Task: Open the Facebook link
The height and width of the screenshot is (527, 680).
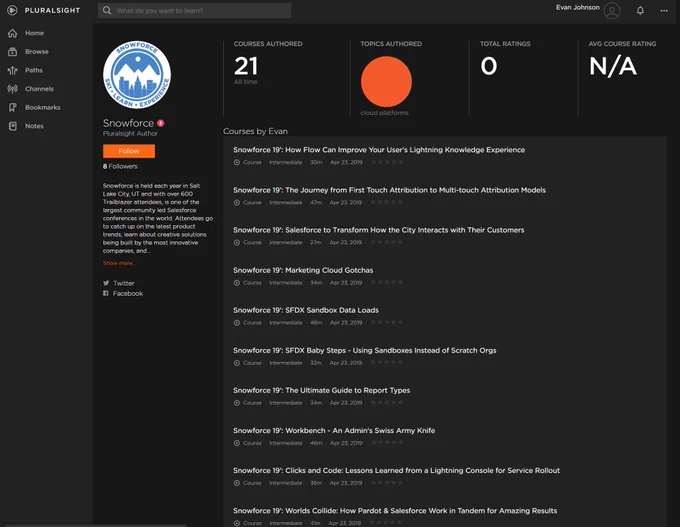Action: (128, 294)
